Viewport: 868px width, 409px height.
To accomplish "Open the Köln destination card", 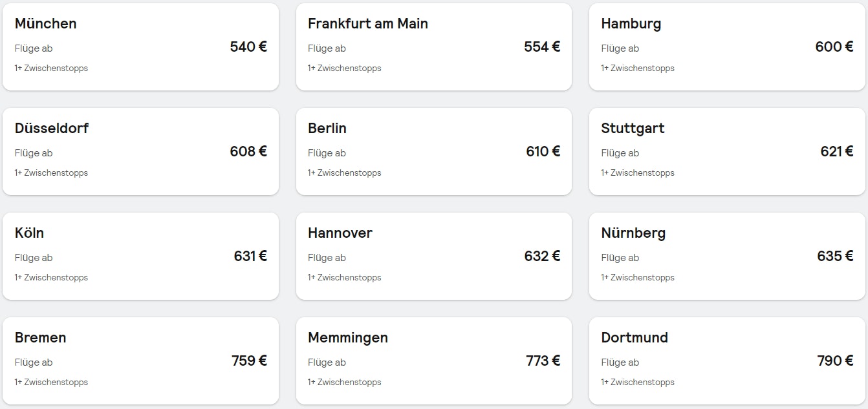I will pyautogui.click(x=140, y=255).
